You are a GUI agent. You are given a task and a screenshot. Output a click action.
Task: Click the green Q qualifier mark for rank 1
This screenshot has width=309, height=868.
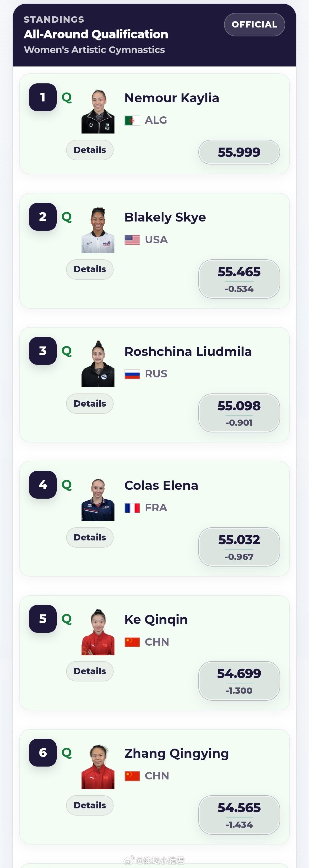point(67,98)
